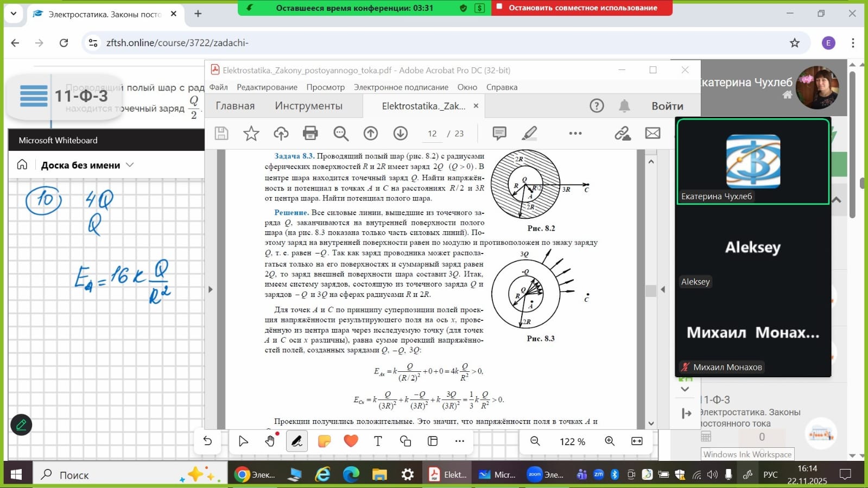868x488 pixels.
Task: Click the PDF page number field
Action: point(432,134)
